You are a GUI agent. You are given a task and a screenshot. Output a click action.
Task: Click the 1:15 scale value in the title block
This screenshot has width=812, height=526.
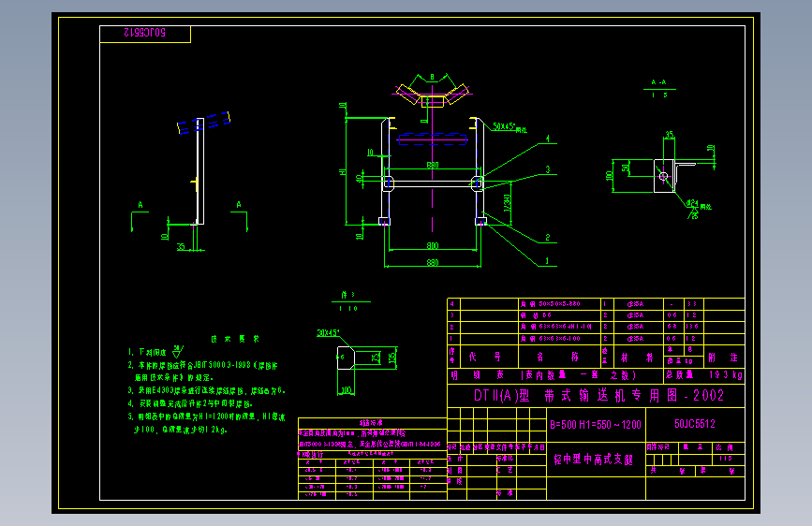click(x=726, y=459)
